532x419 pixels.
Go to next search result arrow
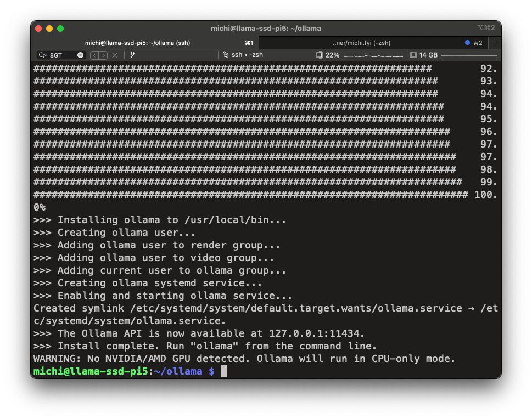tap(103, 55)
